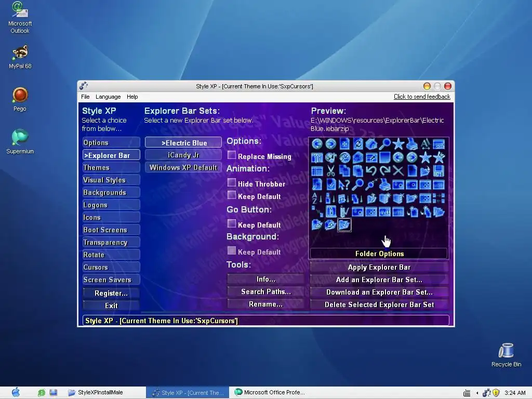Viewport: 532px width, 399px height.
Task: Select the letter A text-size preview icon
Action: pos(425,144)
